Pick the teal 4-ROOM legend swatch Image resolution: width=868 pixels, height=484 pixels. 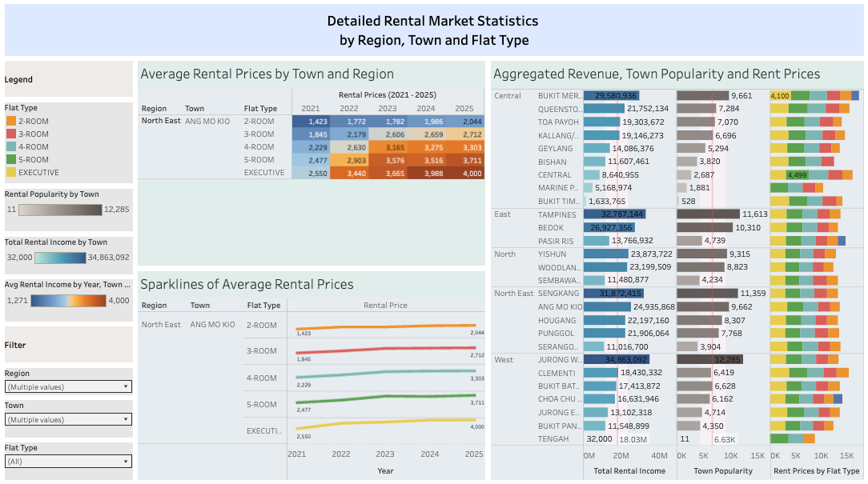tap(10, 146)
